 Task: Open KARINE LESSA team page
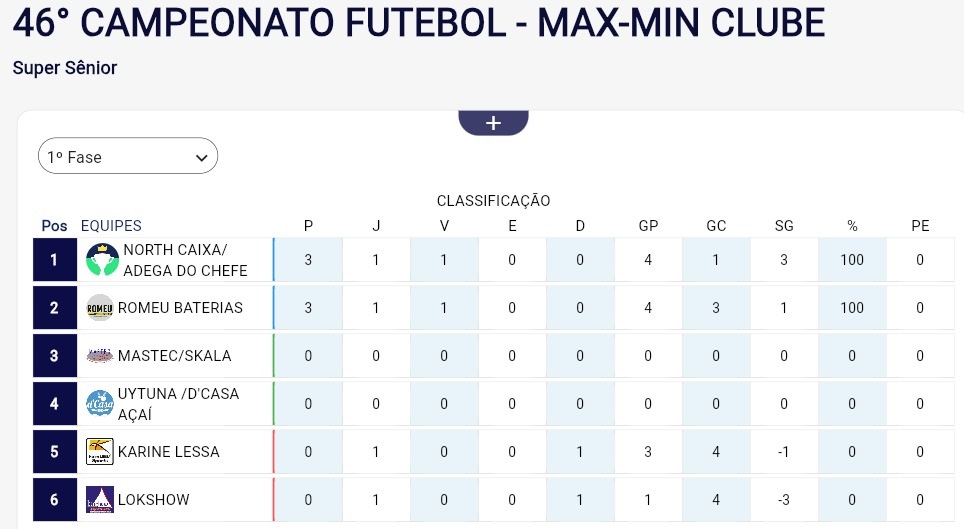[x=168, y=452]
